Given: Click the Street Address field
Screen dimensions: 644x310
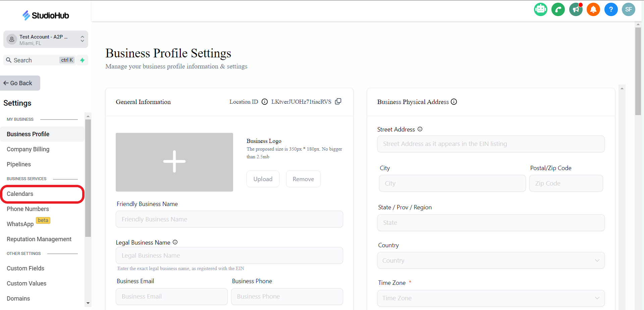Looking at the screenshot, I should 491,144.
